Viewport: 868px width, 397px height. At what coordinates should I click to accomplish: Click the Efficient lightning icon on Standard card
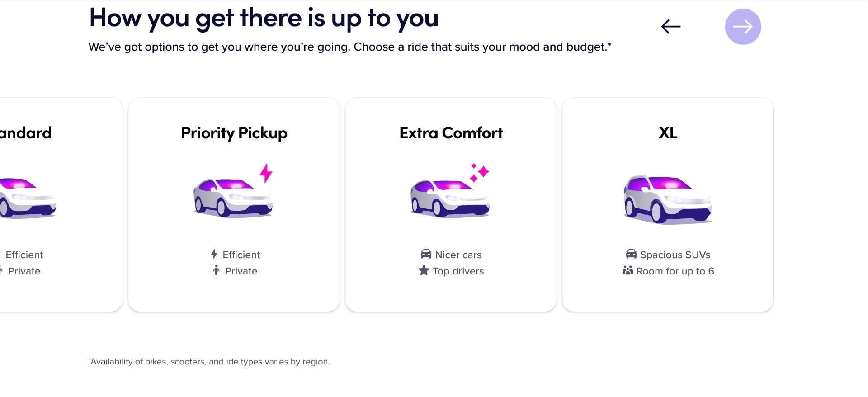point(1,254)
